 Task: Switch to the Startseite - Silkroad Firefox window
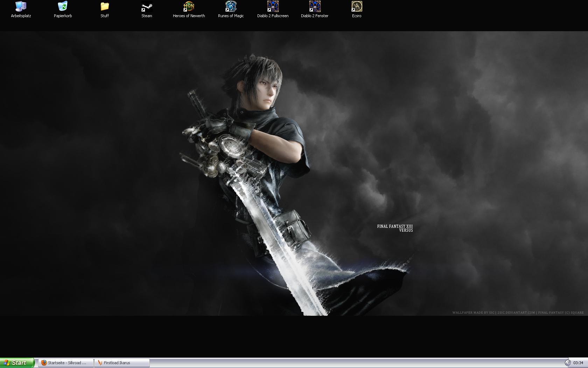[66, 363]
